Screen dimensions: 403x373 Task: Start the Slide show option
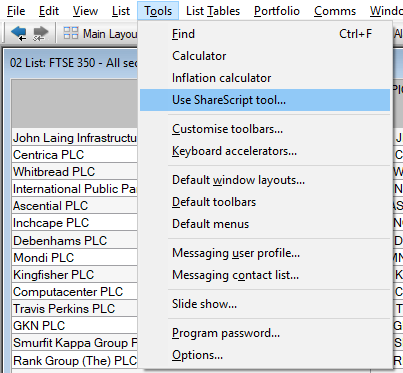(x=265, y=304)
